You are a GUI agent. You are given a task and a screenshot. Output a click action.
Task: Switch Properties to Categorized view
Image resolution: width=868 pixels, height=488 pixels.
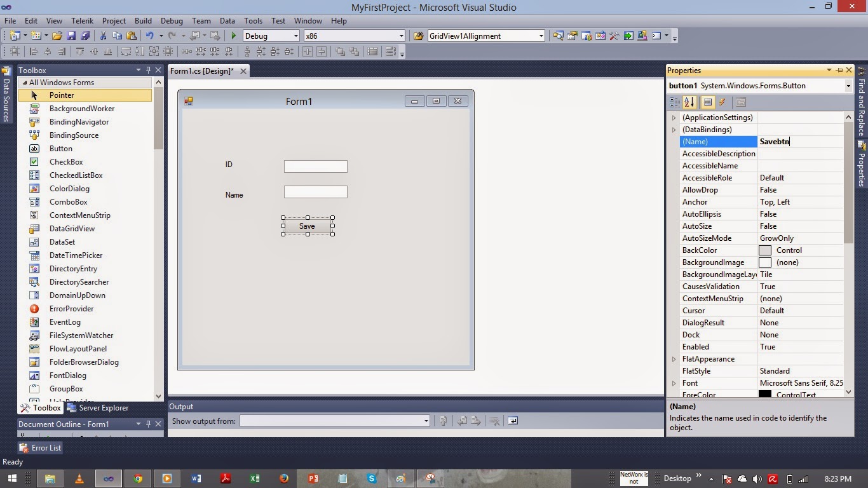click(675, 102)
